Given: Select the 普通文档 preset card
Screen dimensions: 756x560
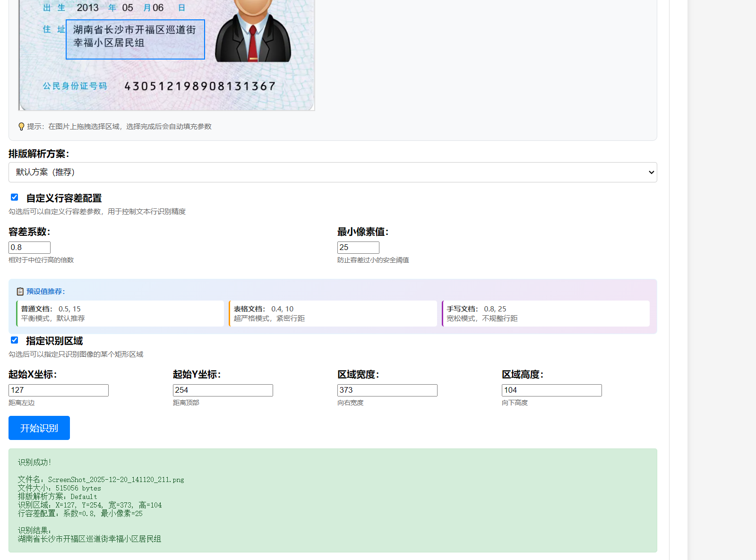Looking at the screenshot, I should 120,313.
